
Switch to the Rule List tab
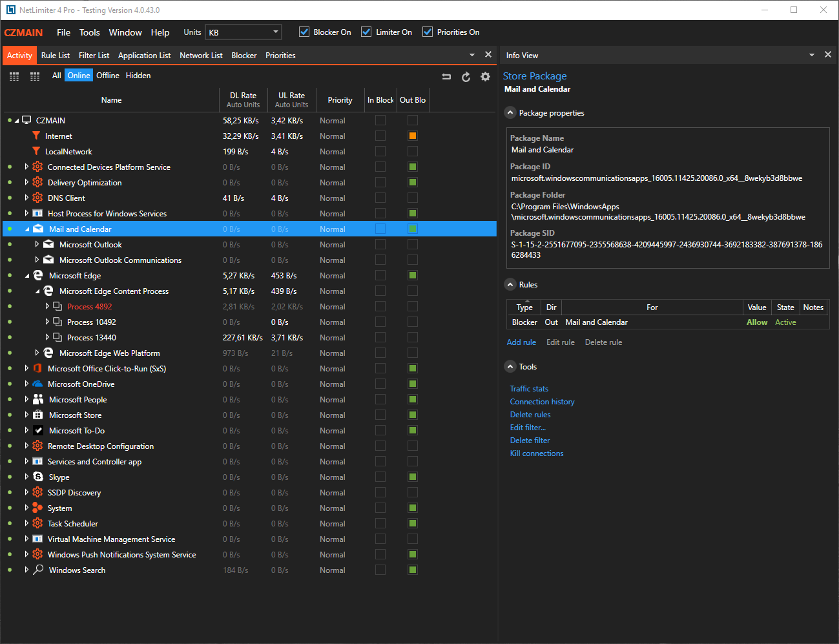[x=55, y=55]
